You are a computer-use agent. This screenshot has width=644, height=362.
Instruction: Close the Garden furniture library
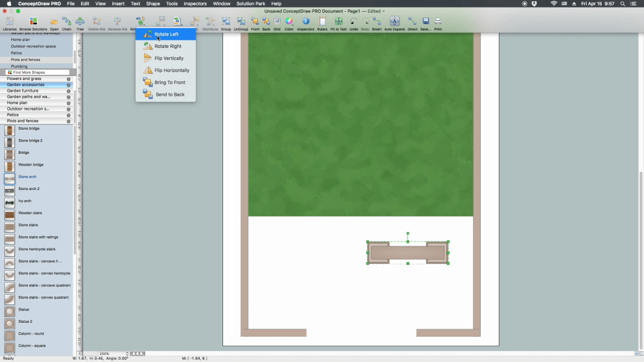pos(68,91)
